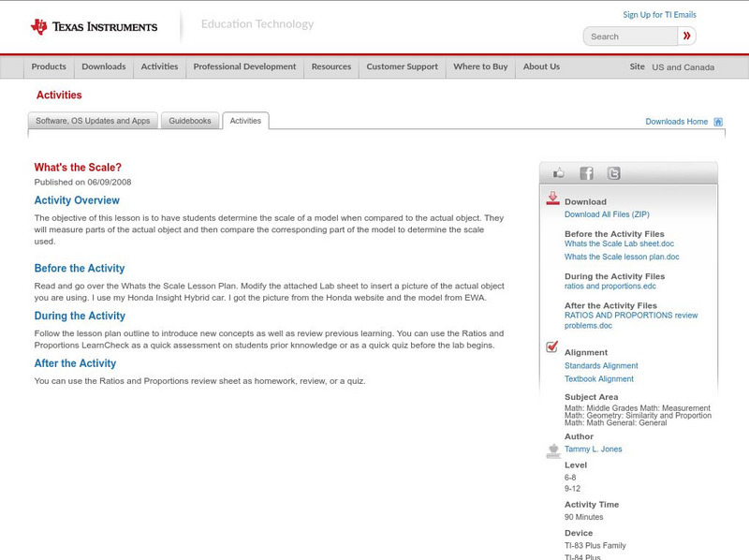The height and width of the screenshot is (560, 749).
Task: Click the Downloads Home house icon
Action: click(718, 121)
